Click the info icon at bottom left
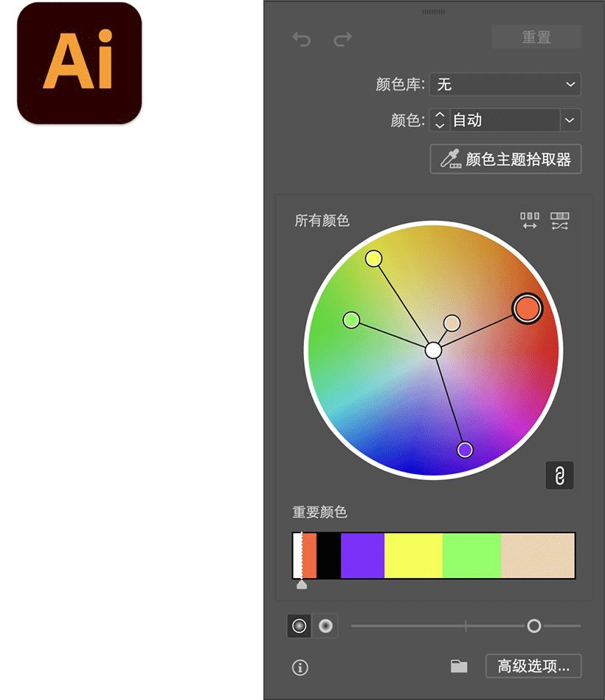 click(300, 666)
